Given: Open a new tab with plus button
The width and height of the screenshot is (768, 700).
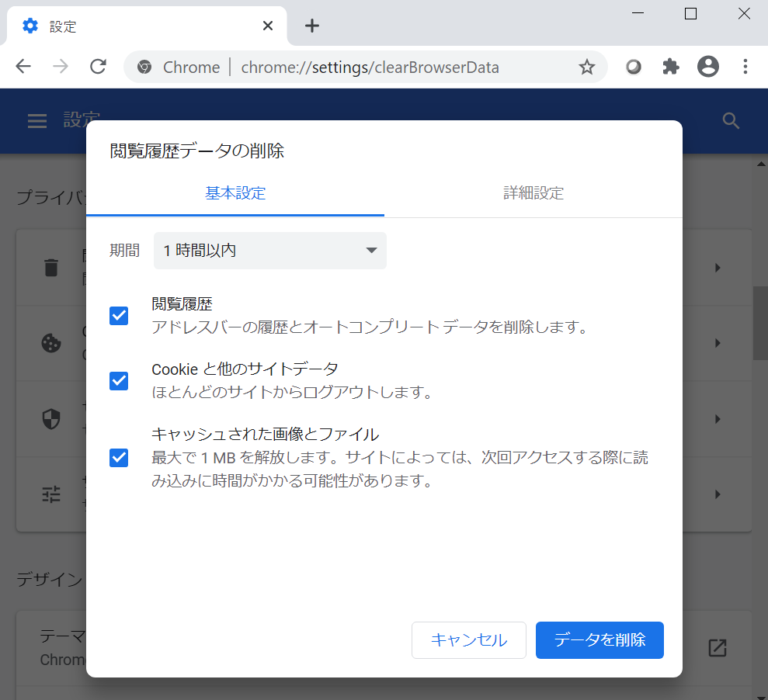Looking at the screenshot, I should pyautogui.click(x=312, y=26).
